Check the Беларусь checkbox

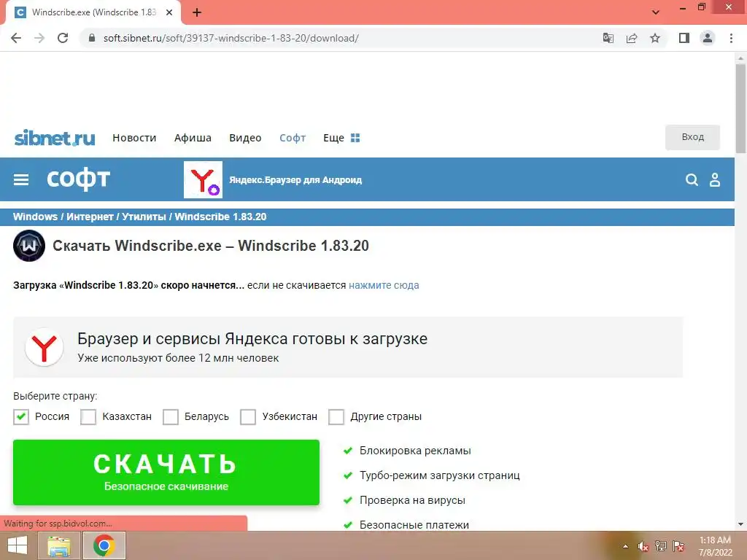tap(171, 416)
